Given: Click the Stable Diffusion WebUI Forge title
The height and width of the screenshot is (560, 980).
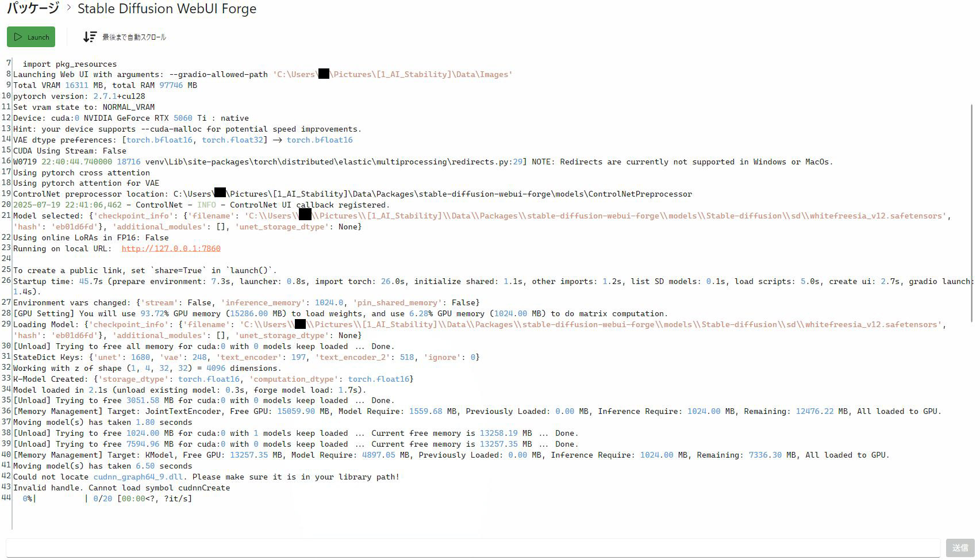Looking at the screenshot, I should [x=167, y=9].
